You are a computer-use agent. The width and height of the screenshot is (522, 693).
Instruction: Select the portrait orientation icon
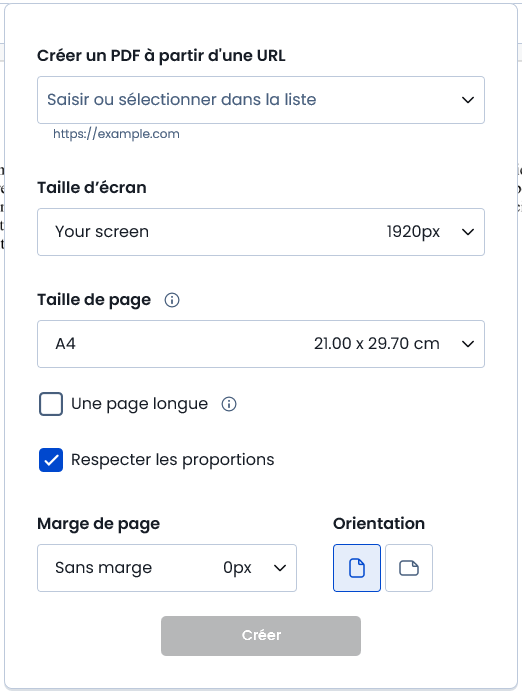point(357,568)
